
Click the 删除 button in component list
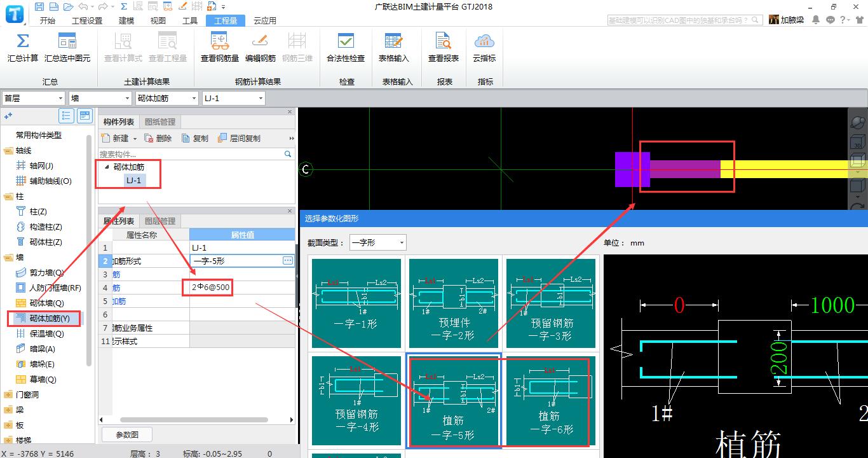pyautogui.click(x=158, y=138)
